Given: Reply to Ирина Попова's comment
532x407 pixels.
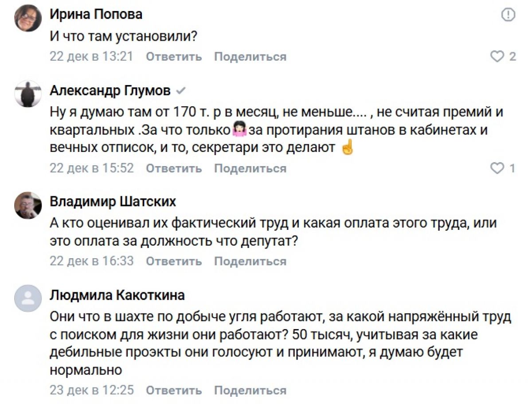Looking at the screenshot, I should coord(174,57).
